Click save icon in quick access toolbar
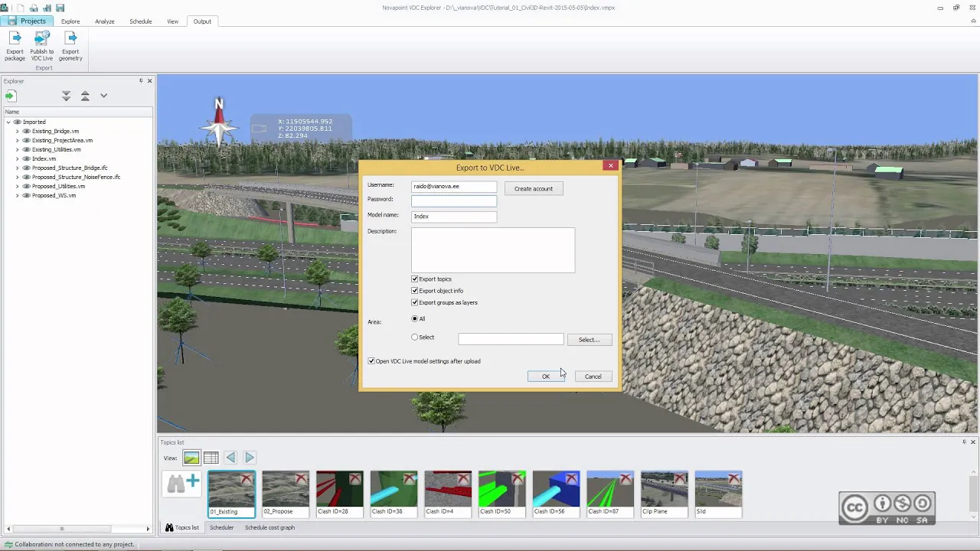 point(60,8)
